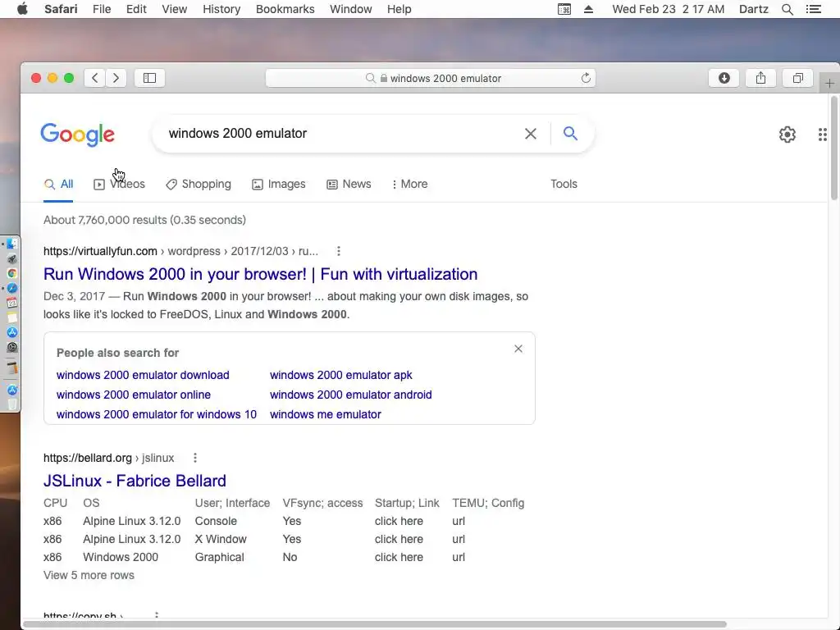Open System Preferences from the dock
Screen dimensions: 840x630
click(11, 347)
